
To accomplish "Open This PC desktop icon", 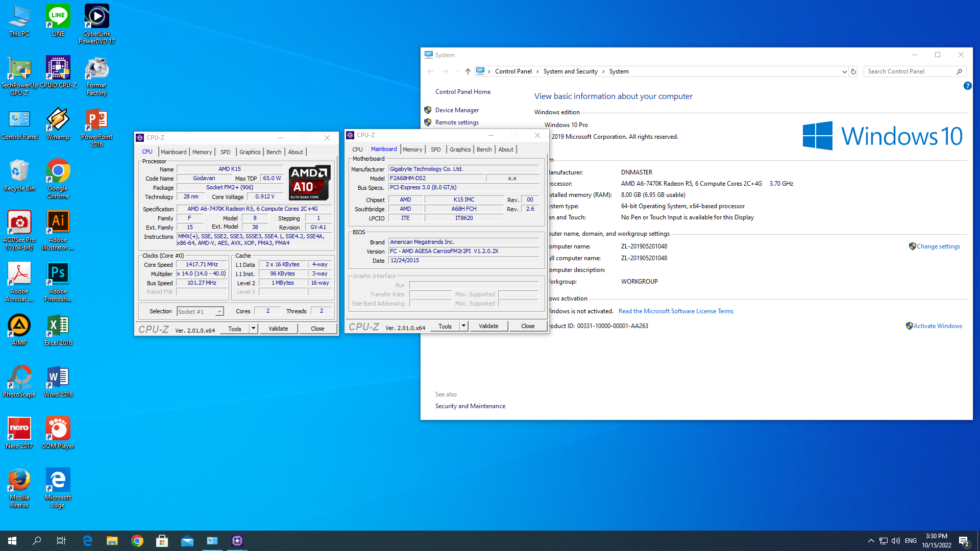I will click(19, 20).
